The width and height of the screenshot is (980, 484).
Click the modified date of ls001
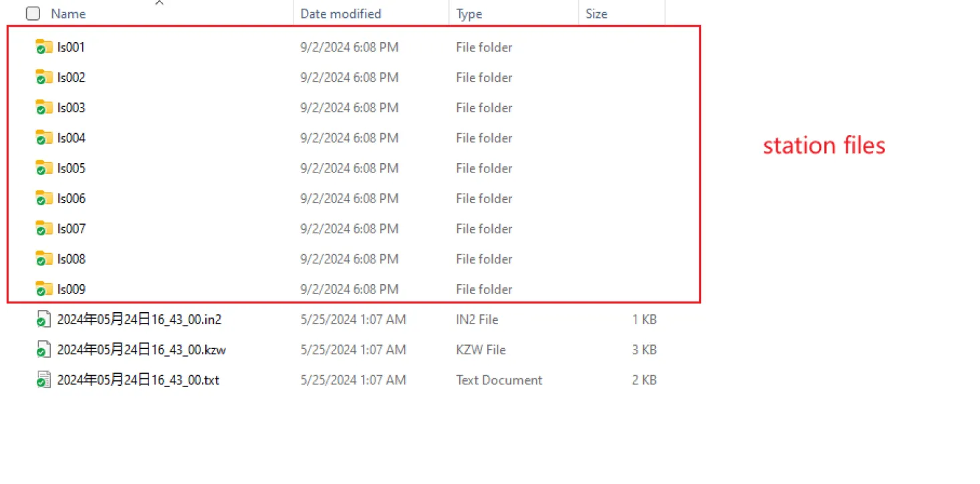click(x=350, y=47)
